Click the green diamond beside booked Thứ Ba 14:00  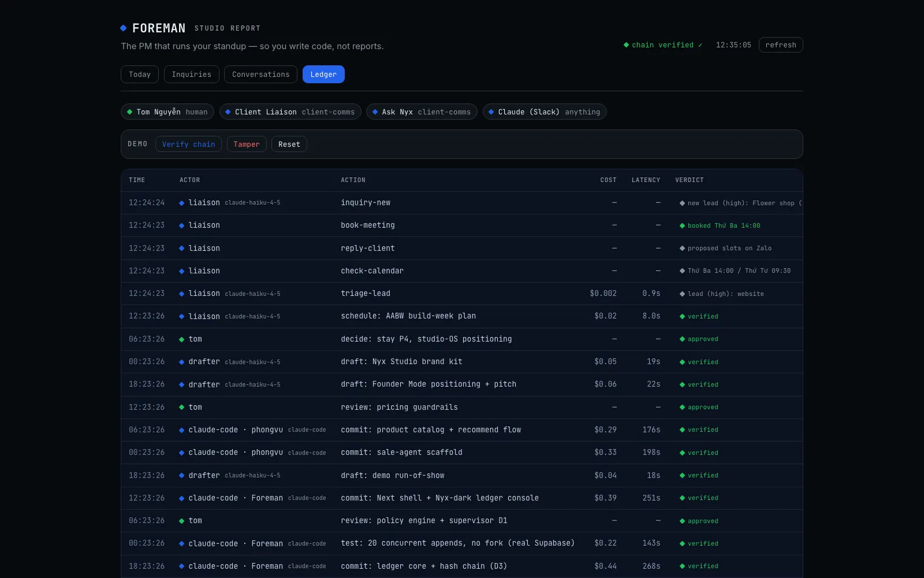[682, 225]
